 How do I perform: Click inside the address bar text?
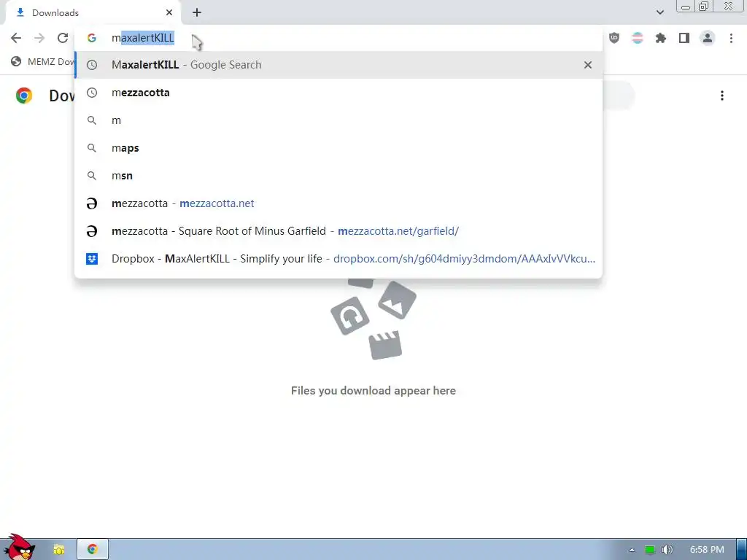point(143,38)
